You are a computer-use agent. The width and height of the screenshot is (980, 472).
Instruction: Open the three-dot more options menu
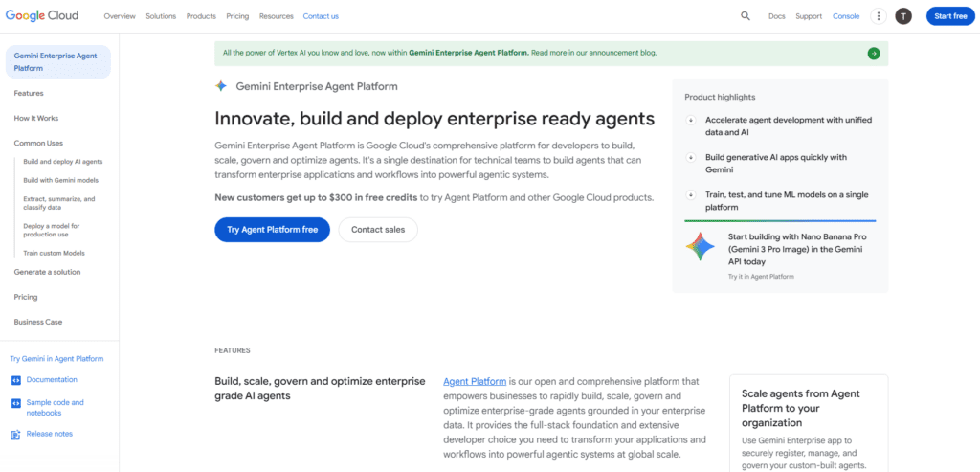pyautogui.click(x=879, y=16)
